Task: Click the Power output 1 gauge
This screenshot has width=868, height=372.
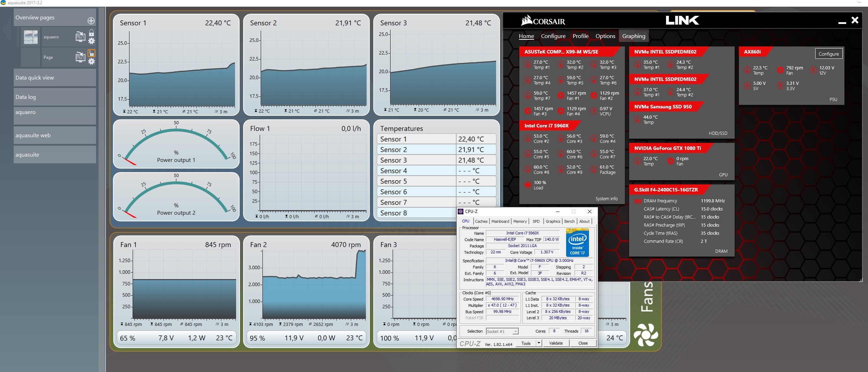Action: click(x=176, y=144)
